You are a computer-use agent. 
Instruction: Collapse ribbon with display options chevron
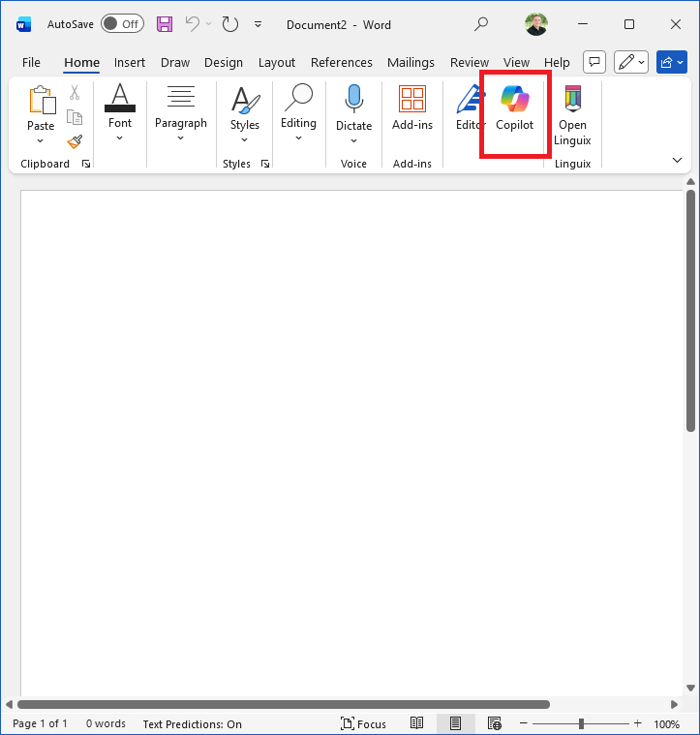677,161
